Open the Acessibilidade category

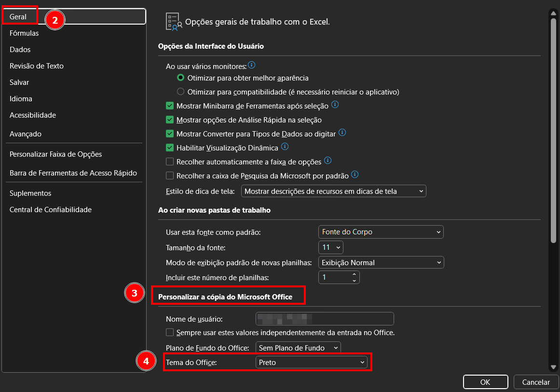[74, 115]
